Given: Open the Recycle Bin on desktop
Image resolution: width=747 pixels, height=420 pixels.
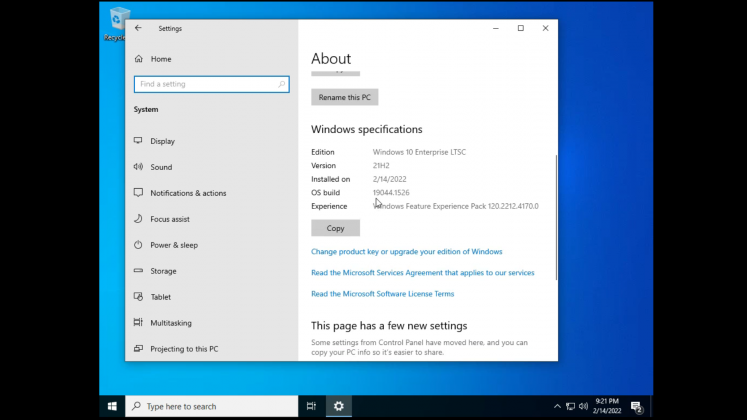Looking at the screenshot, I should click(x=117, y=24).
